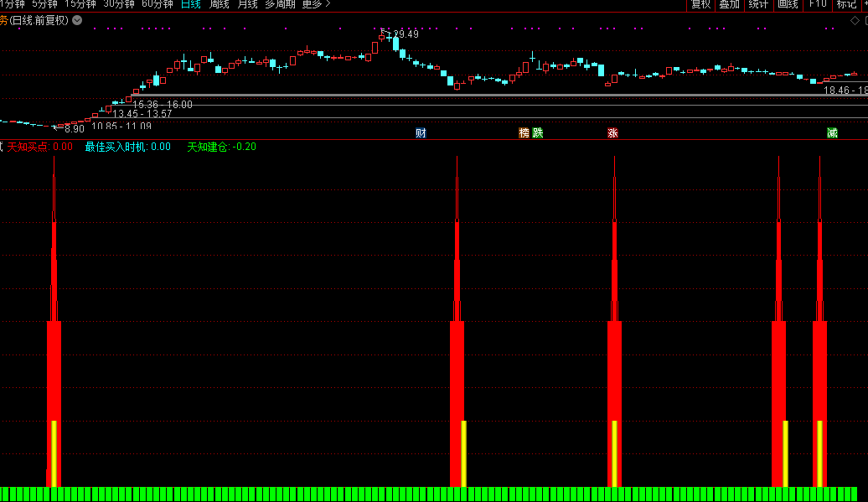Screen dimensions: 868x502
Task: Click the 叠加 overlay button
Action: pyautogui.click(x=729, y=4)
